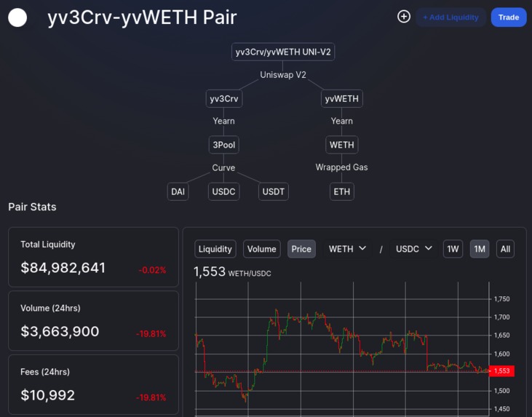Click the Curve protocol label
The width and height of the screenshot is (532, 417).
point(223,167)
